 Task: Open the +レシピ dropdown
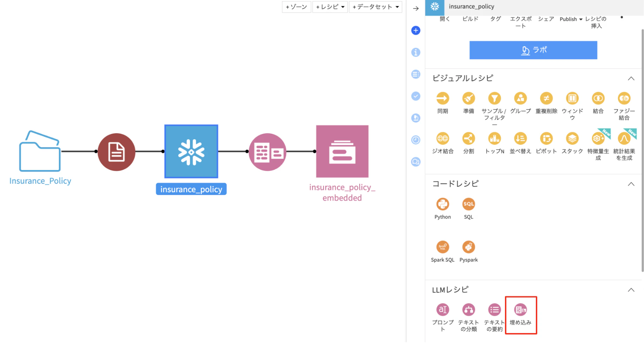point(330,7)
